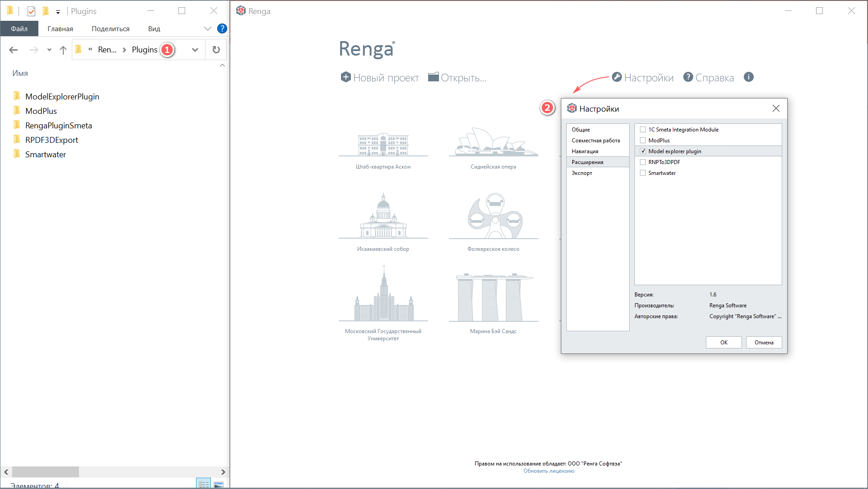Select the Экспорт settings category

click(x=597, y=173)
